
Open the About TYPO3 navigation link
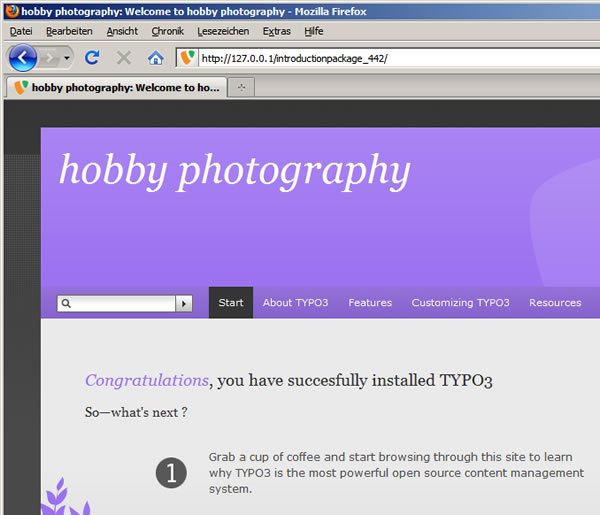pyautogui.click(x=295, y=303)
